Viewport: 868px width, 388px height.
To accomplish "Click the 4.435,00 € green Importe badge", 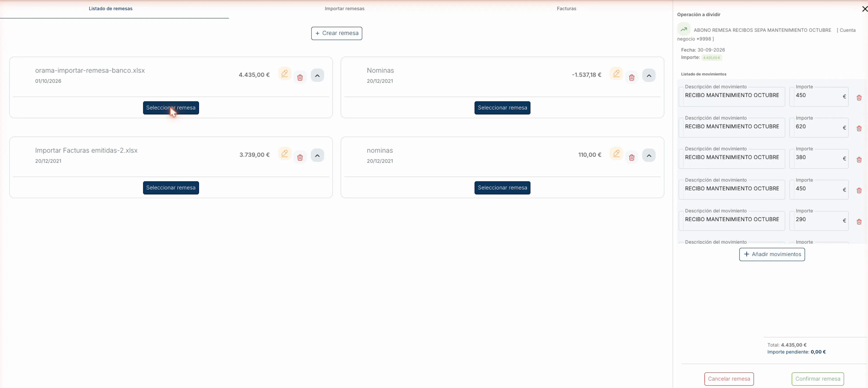I will click(x=712, y=58).
